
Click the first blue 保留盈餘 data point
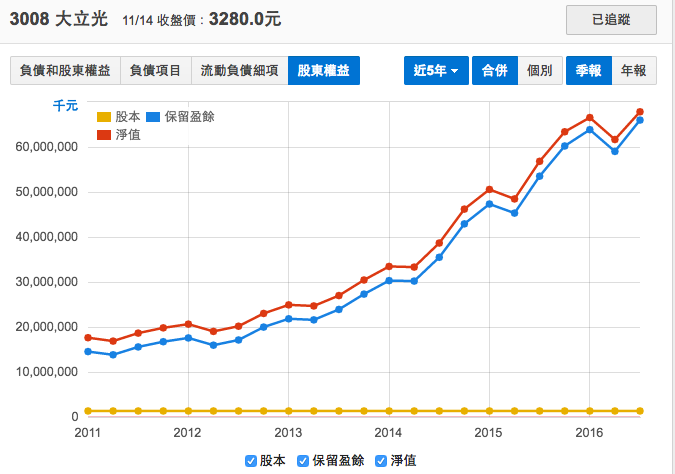88,351
